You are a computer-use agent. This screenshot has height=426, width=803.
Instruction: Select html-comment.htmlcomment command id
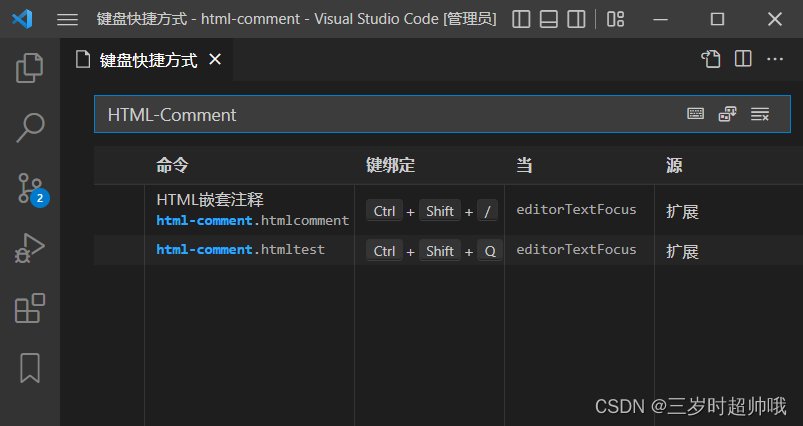(x=253, y=221)
